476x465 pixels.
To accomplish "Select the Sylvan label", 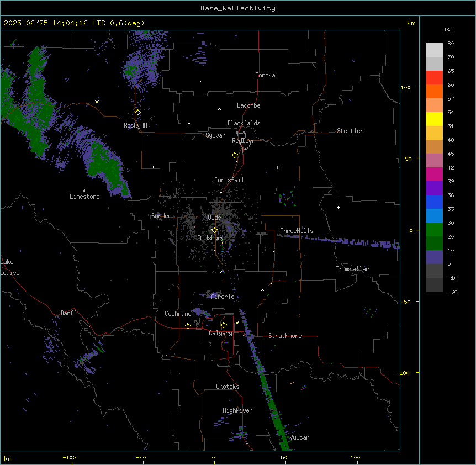I will point(215,135).
